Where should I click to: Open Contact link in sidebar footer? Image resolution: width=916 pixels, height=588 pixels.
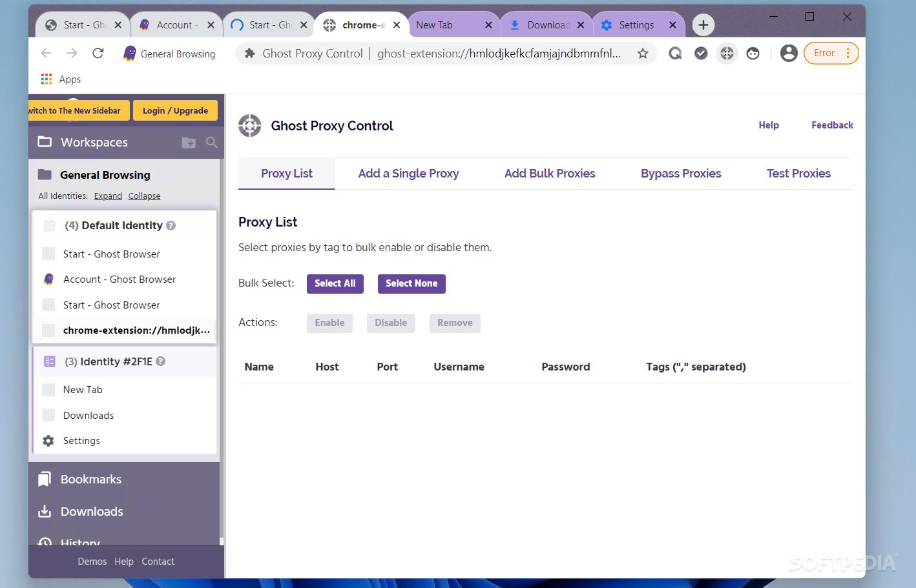158,562
